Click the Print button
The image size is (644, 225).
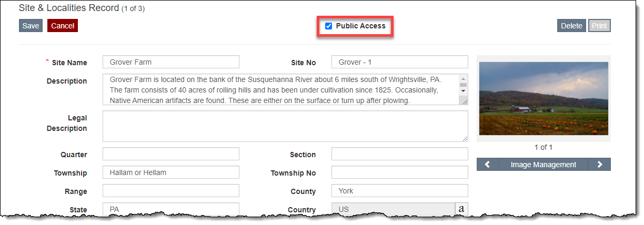click(599, 26)
